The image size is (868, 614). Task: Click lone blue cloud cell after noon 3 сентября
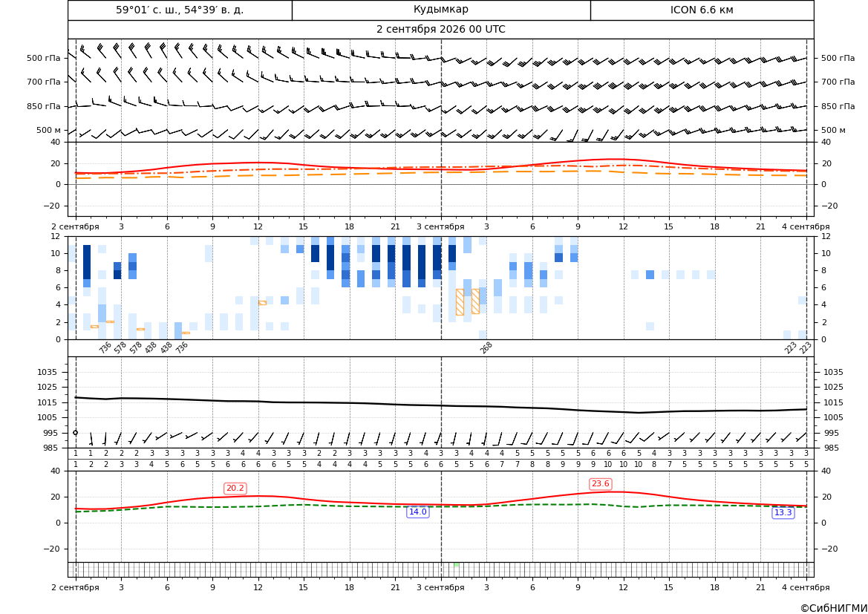coord(650,275)
